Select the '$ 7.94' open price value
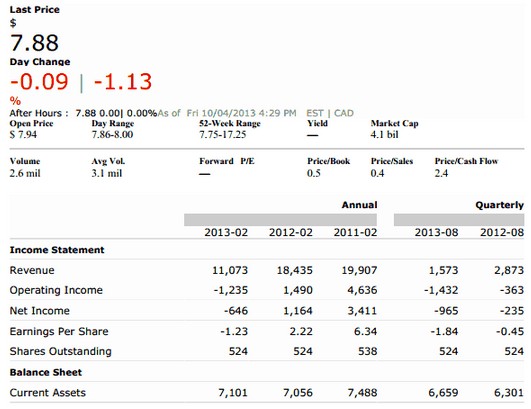The image size is (531, 409). tap(23, 135)
